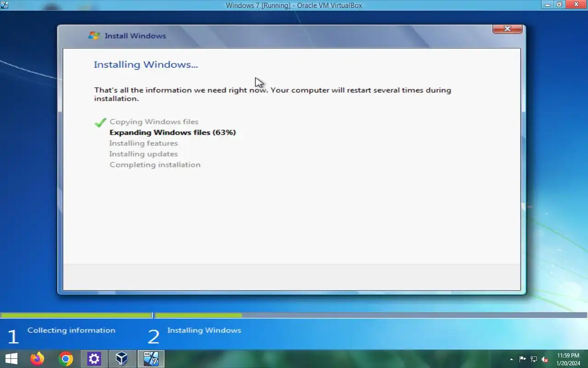Click the phase 2 "Installing Windows" label

tap(204, 330)
